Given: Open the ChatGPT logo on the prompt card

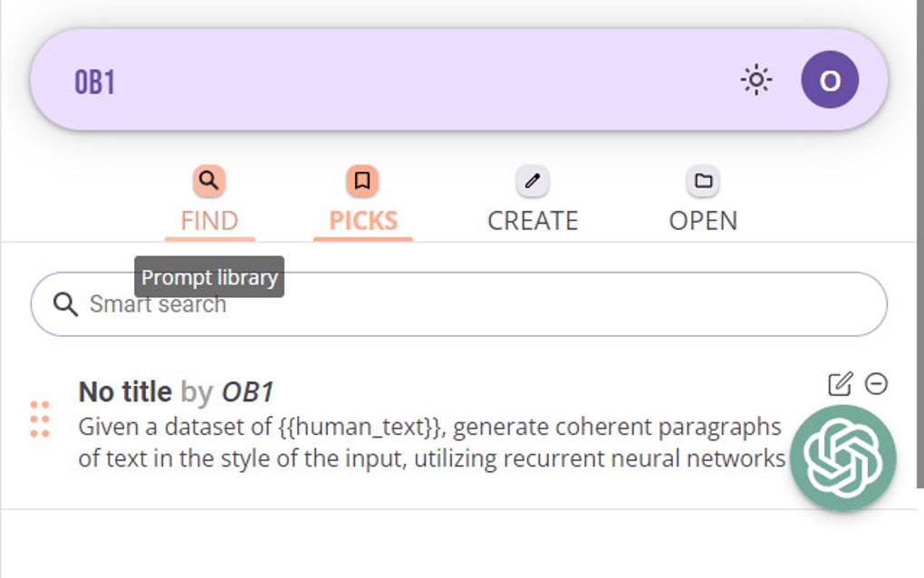Looking at the screenshot, I should [x=843, y=458].
